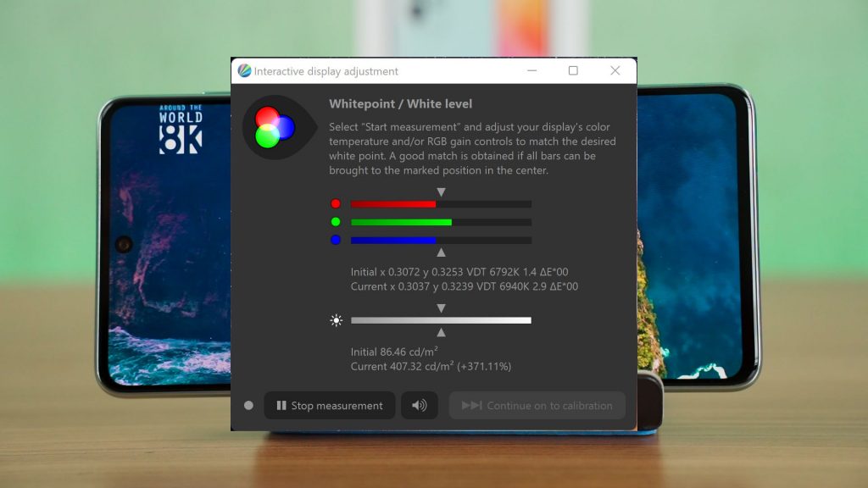Click the Initial 86.46 cd/m² reading
868x488 pixels.
pyautogui.click(x=394, y=352)
